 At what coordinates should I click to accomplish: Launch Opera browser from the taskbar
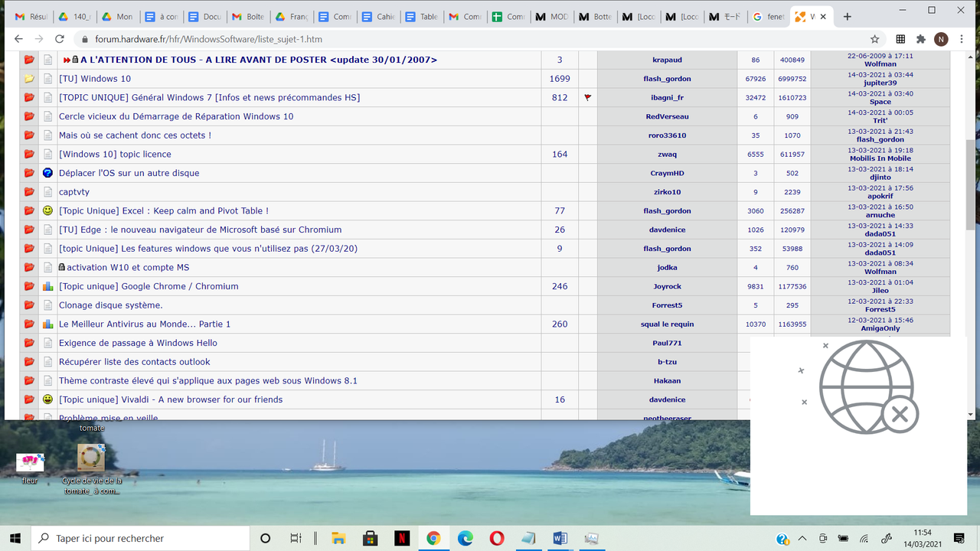tap(497, 538)
